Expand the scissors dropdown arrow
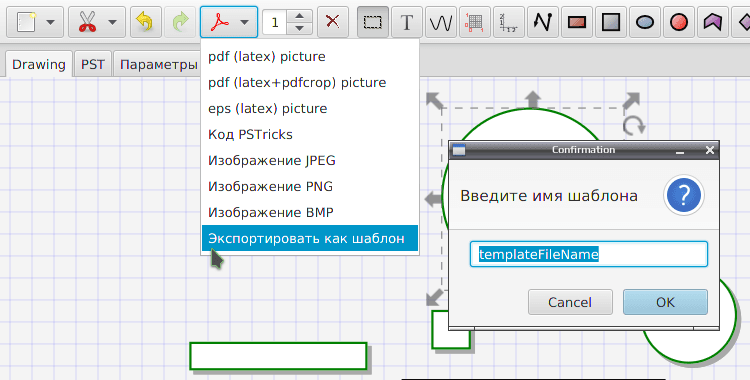Screen dimensions: 750x380 (x=112, y=22)
